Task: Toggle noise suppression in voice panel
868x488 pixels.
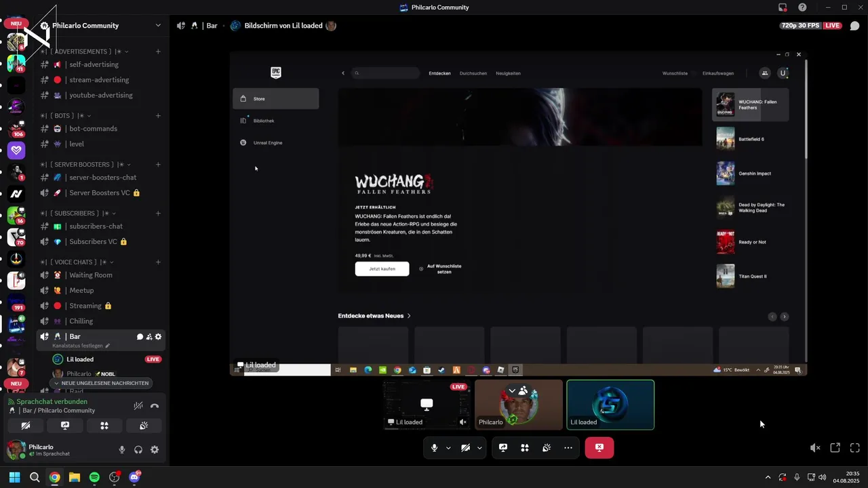Action: (x=138, y=406)
